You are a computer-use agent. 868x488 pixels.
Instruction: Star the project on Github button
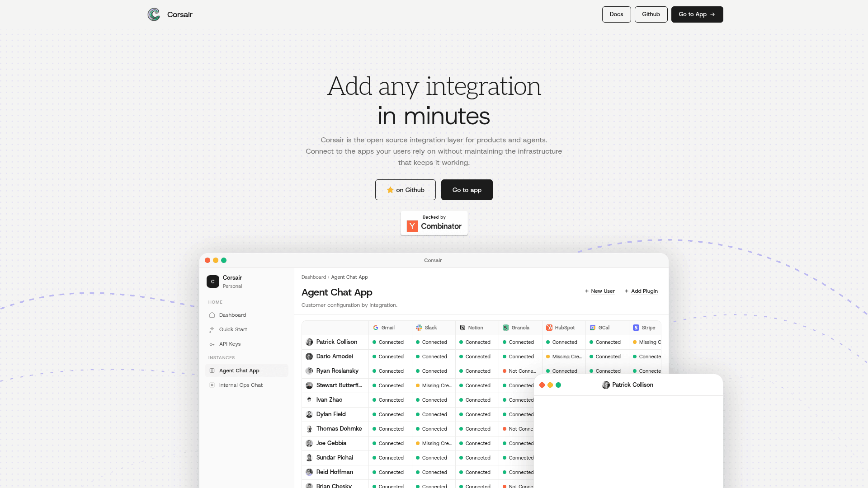(406, 190)
